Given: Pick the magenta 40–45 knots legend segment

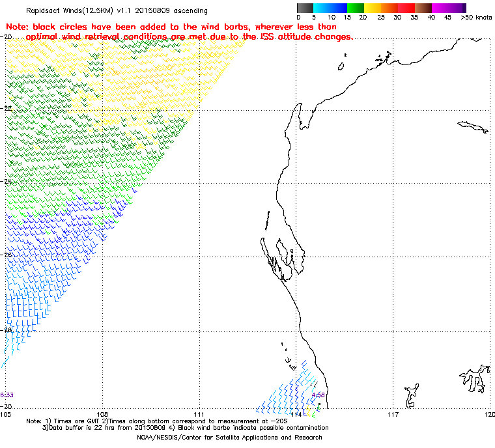Looking at the screenshot, I should (x=440, y=8).
